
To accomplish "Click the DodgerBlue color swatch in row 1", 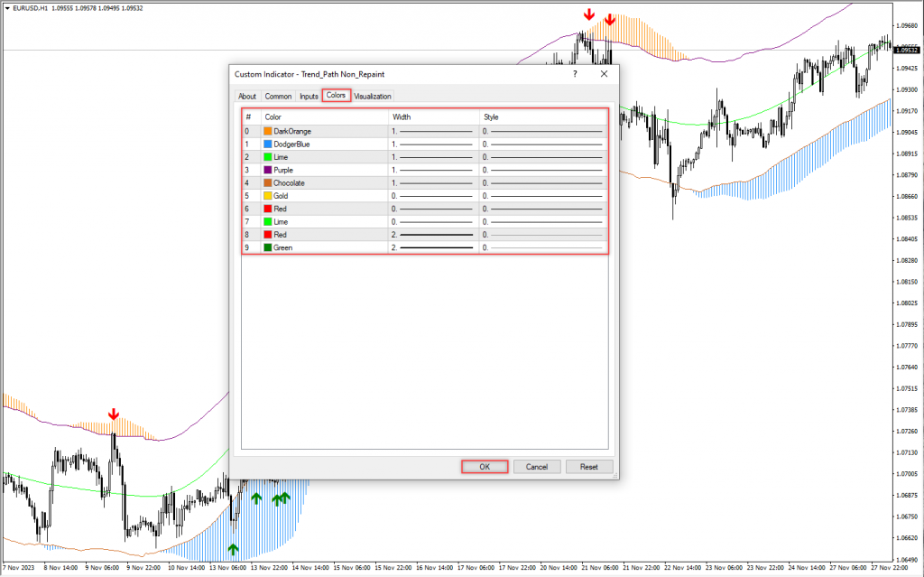I will [x=268, y=144].
